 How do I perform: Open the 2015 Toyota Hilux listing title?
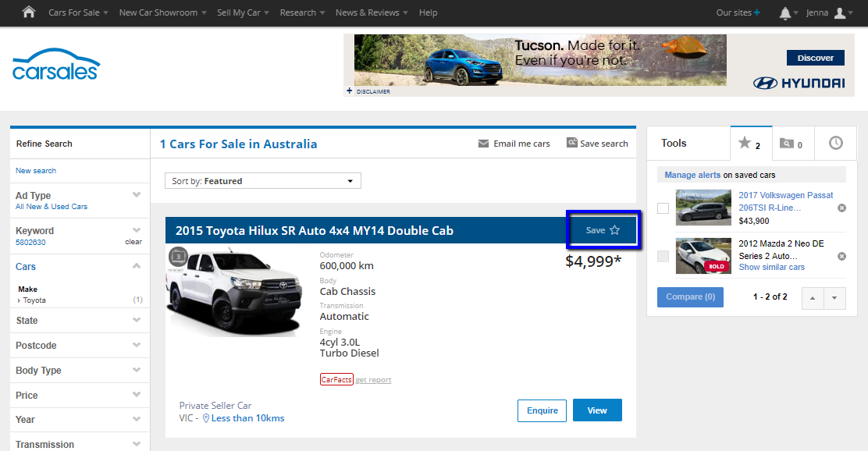[x=315, y=231]
